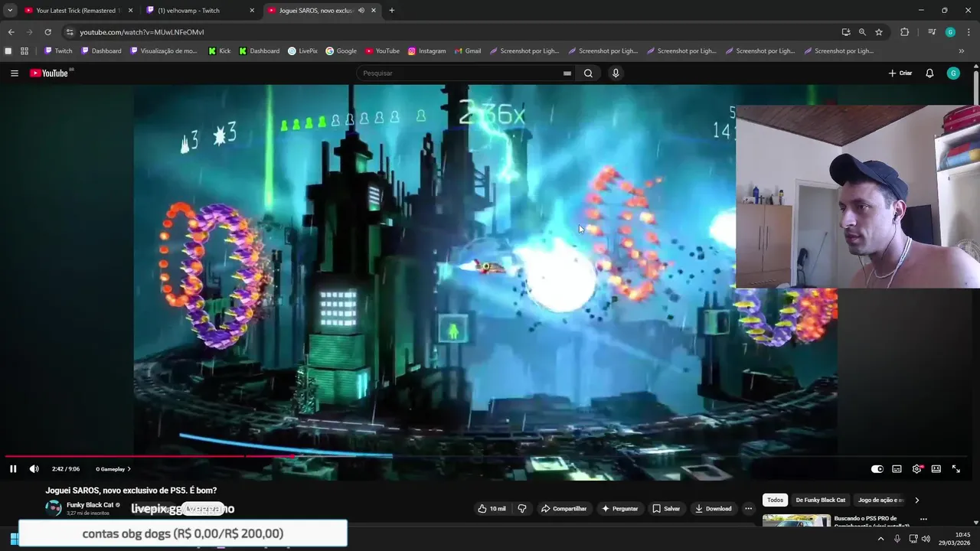Show hidden system tray icons
The image size is (980, 551).
(x=880, y=539)
